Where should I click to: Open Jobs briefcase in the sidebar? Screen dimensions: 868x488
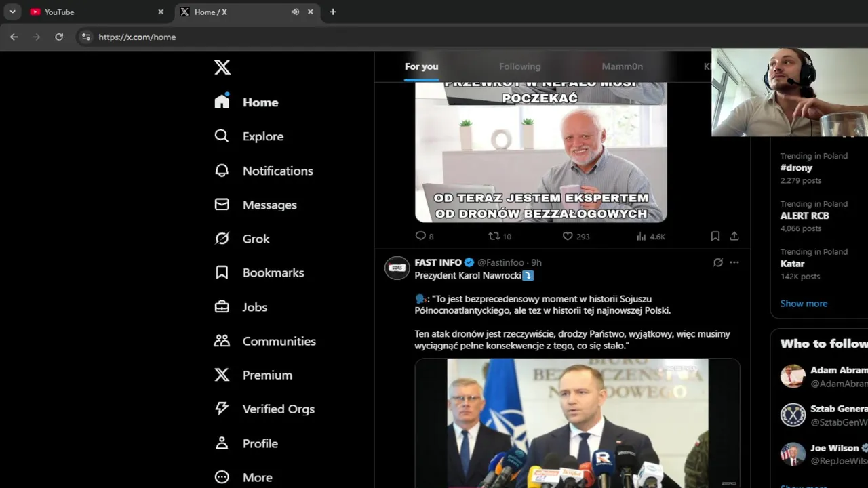click(222, 307)
